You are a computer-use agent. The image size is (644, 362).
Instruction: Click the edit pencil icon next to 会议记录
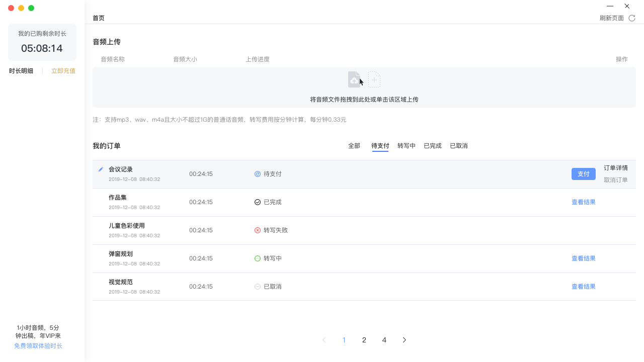[100, 169]
